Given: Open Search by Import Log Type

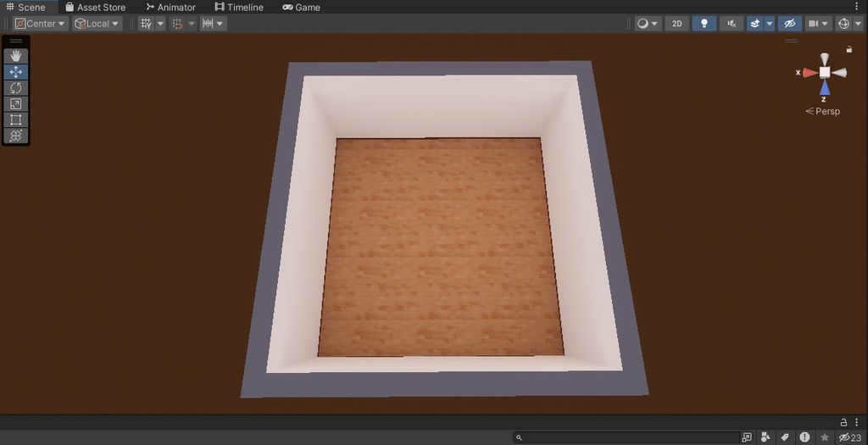Looking at the screenshot, I should click(804, 437).
